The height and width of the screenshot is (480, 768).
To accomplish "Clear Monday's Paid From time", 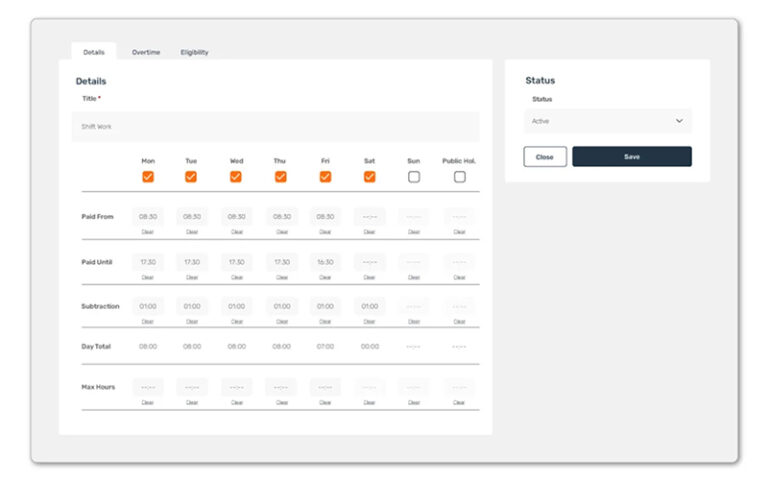I will coord(148,232).
